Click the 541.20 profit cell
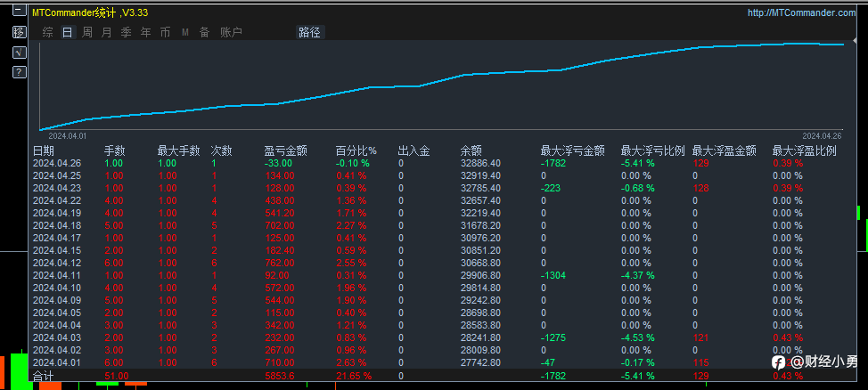Image resolution: width=868 pixels, height=390 pixels. coord(280,213)
